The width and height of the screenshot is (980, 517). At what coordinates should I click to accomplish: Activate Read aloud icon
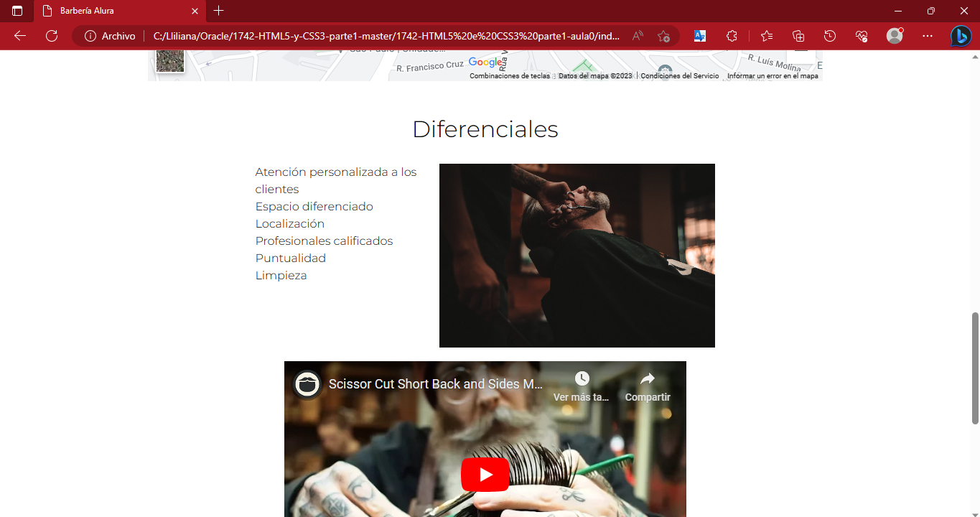coord(638,36)
